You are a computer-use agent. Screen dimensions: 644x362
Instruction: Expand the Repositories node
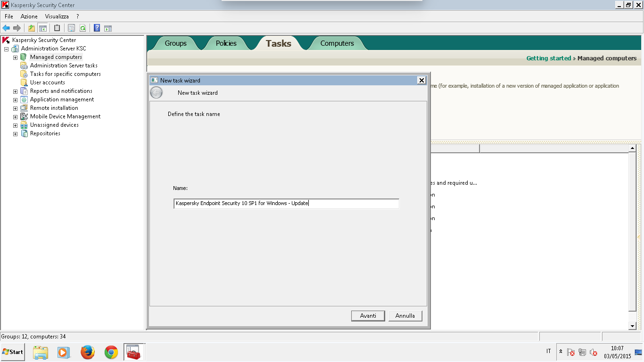point(15,133)
